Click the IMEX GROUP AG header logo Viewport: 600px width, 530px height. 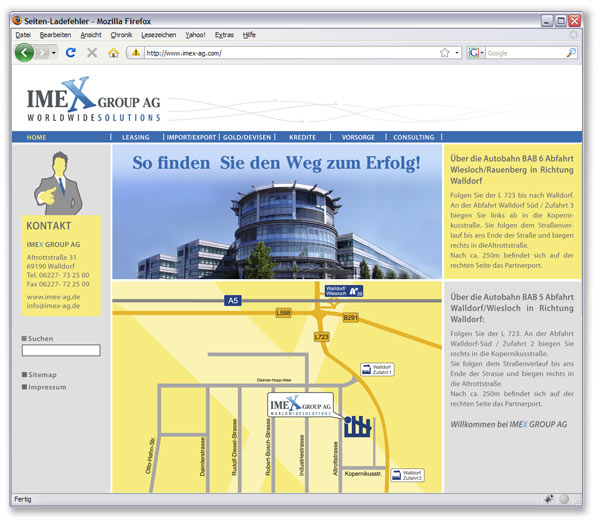point(93,99)
